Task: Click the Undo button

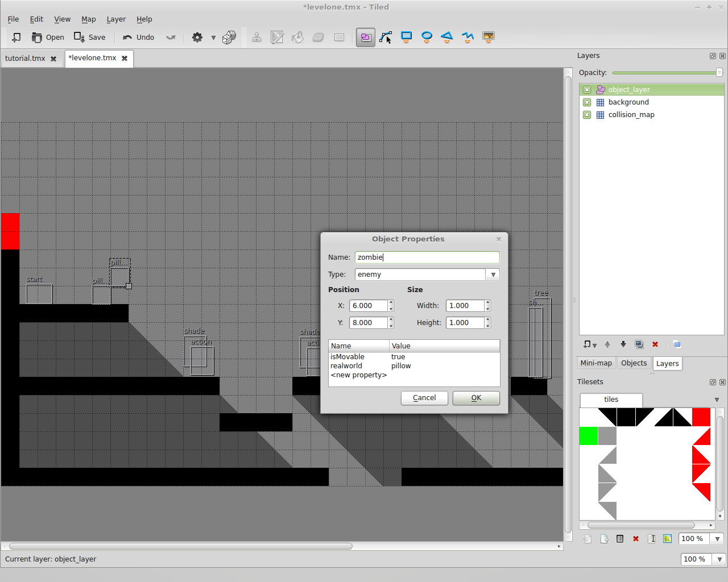Action: [x=138, y=38]
